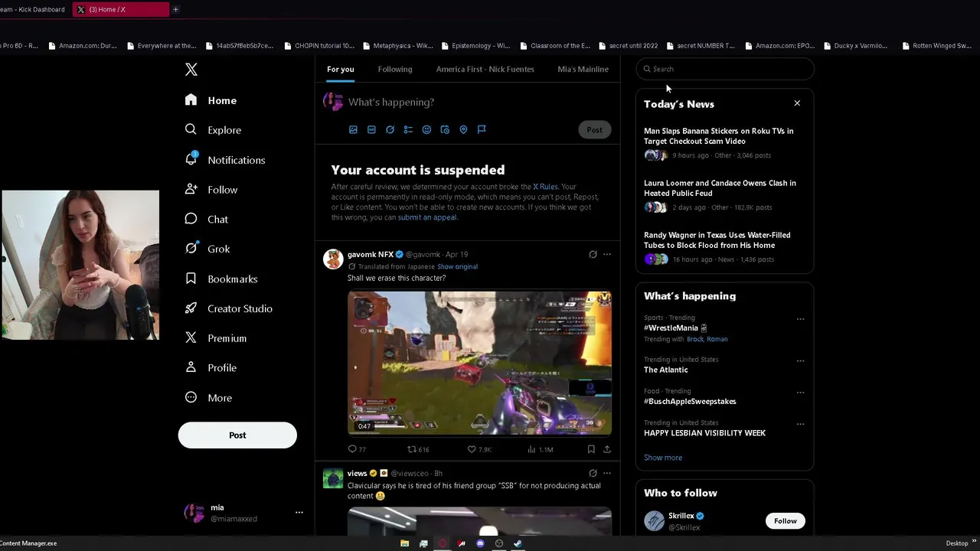The height and width of the screenshot is (551, 980).
Task: Add location pin icon in composer
Action: [463, 130]
